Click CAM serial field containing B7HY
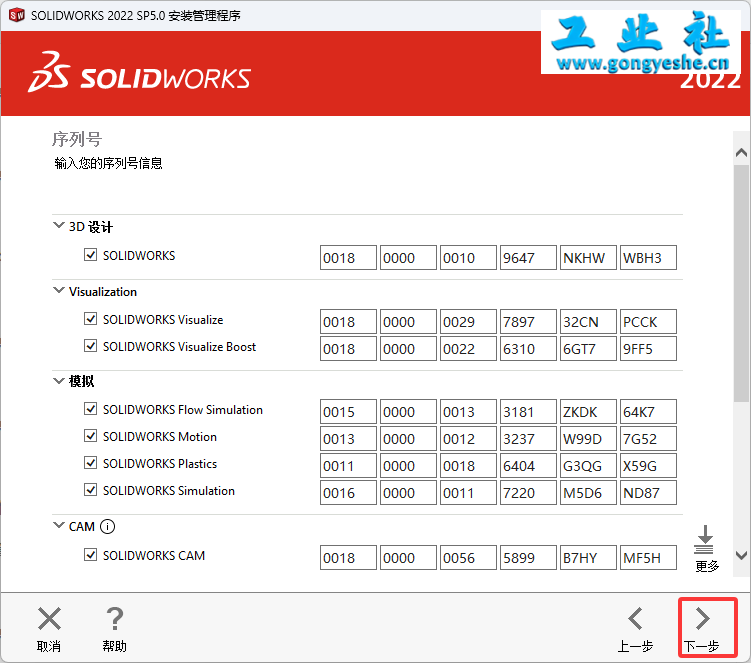This screenshot has height=663, width=751. (x=588, y=558)
